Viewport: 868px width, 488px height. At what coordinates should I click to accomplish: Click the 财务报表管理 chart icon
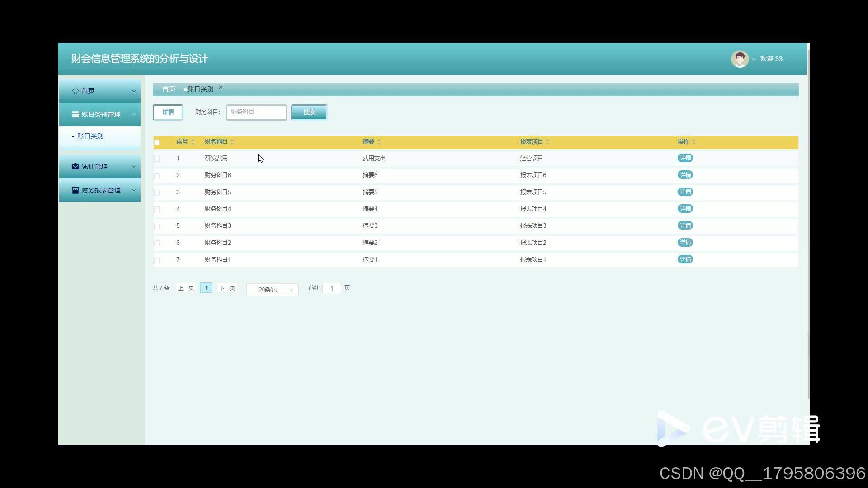pos(75,190)
